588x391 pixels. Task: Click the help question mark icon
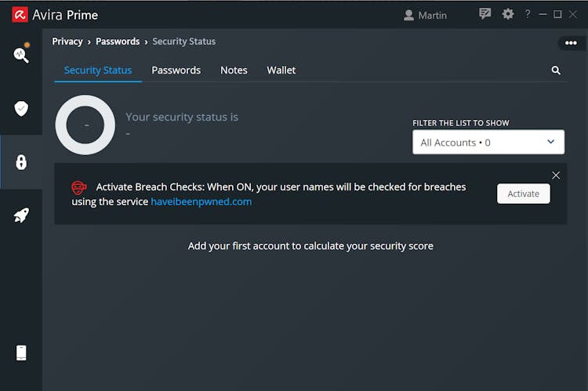[x=528, y=14]
